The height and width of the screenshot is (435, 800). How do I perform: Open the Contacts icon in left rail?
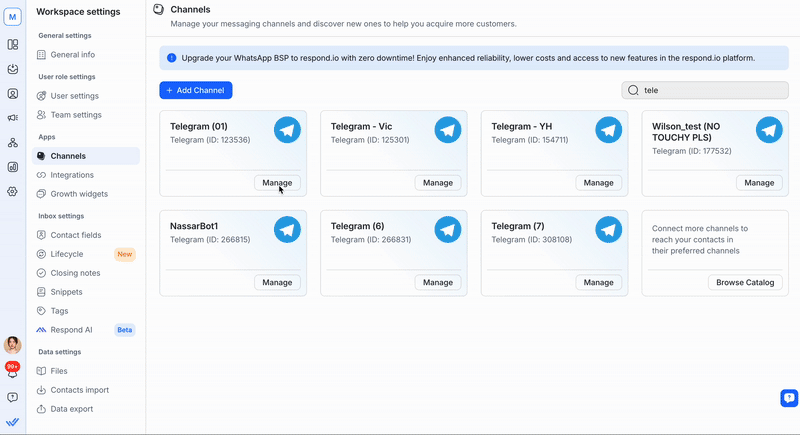[13, 94]
